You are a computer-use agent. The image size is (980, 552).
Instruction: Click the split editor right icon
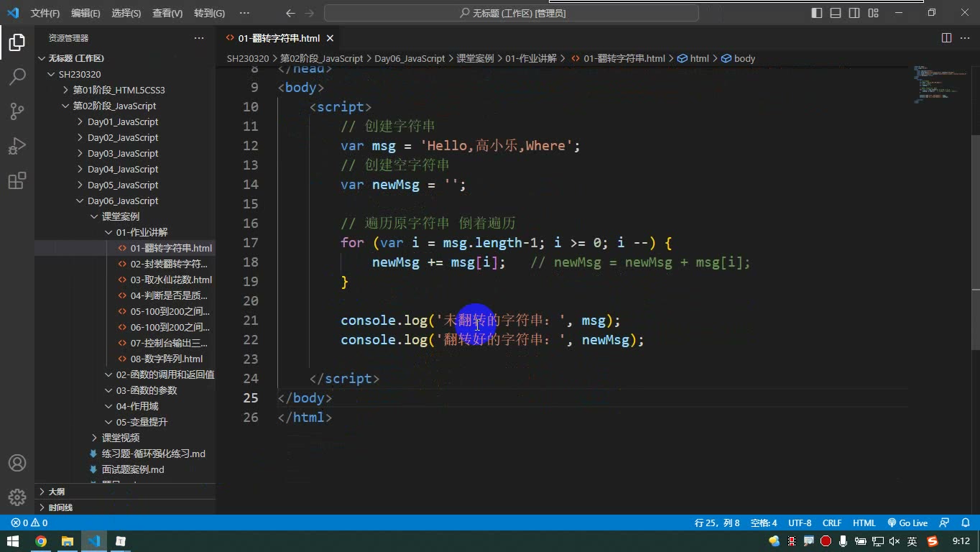pos(946,37)
